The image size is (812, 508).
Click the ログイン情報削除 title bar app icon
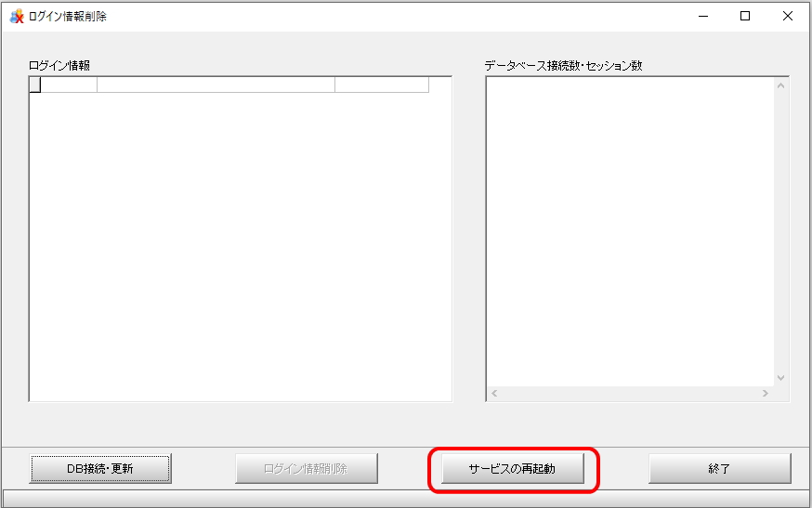[17, 16]
